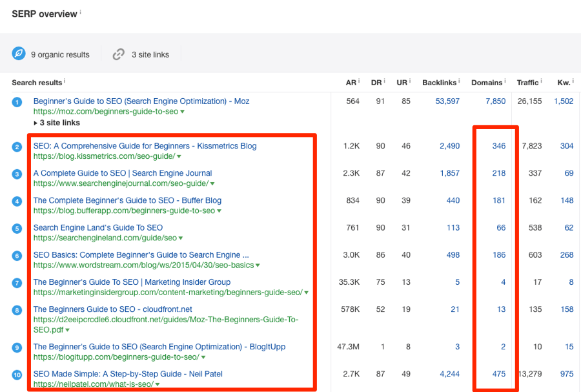
Task: Click Moz referring domains 7,850
Action: coord(495,101)
